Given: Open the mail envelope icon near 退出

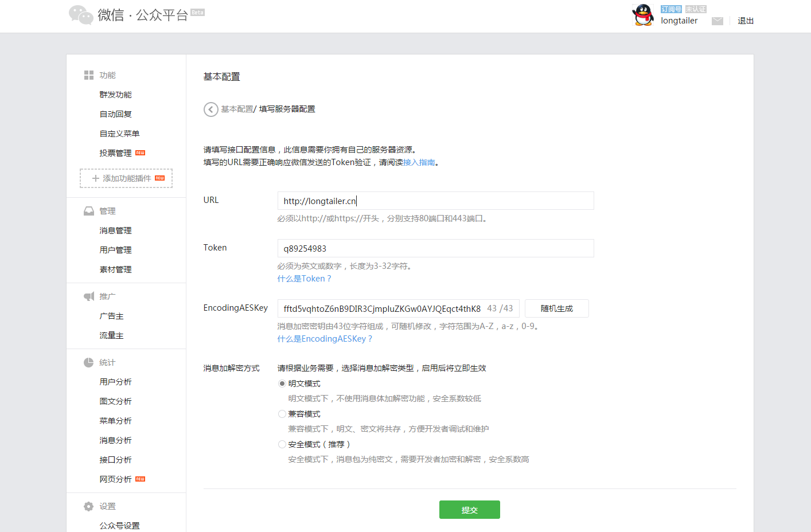Looking at the screenshot, I should (x=718, y=20).
